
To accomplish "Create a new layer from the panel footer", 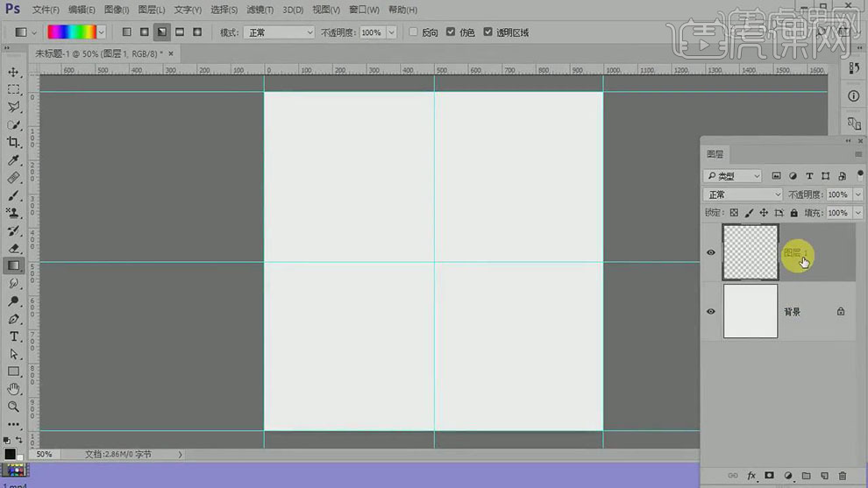I will [824, 476].
